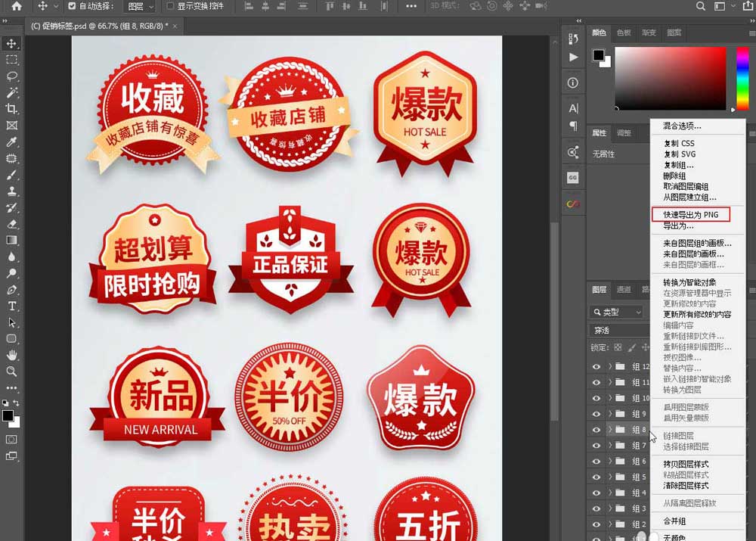Hide the 组 6 layer group

pos(596,462)
